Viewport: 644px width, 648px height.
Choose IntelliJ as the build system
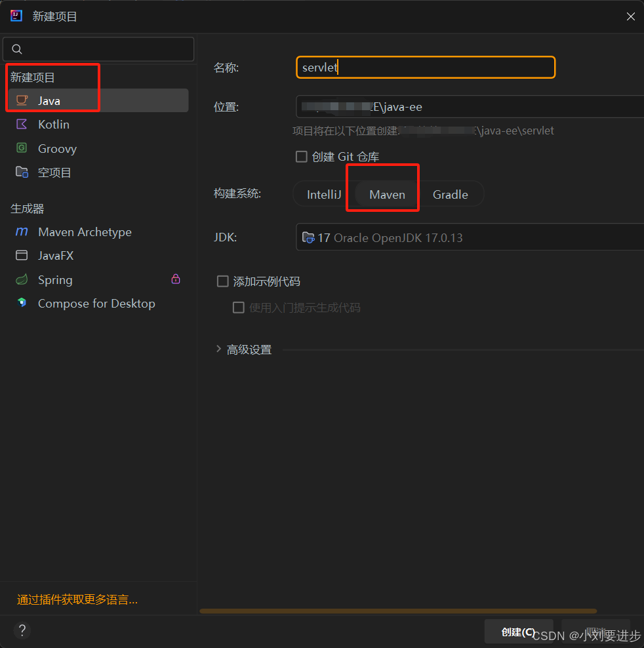[324, 194]
